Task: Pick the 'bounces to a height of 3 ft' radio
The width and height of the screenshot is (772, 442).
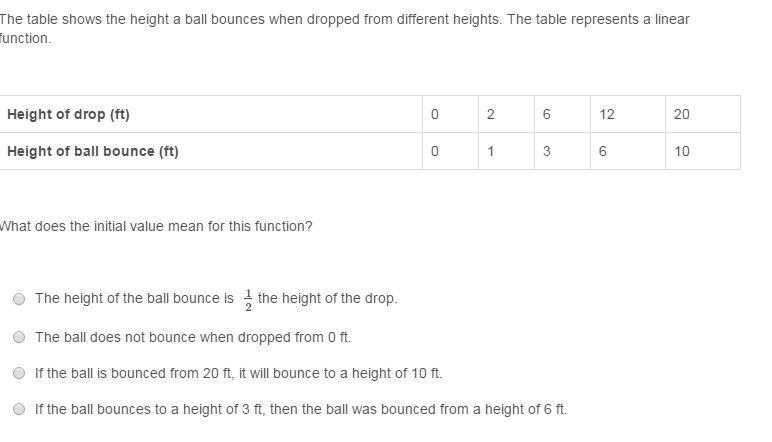Action: 19,409
